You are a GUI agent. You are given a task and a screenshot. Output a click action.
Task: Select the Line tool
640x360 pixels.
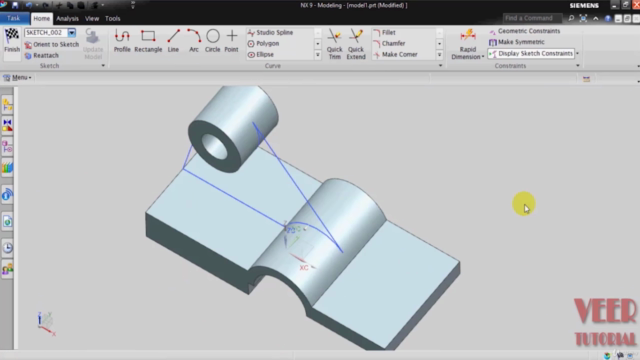pos(173,41)
